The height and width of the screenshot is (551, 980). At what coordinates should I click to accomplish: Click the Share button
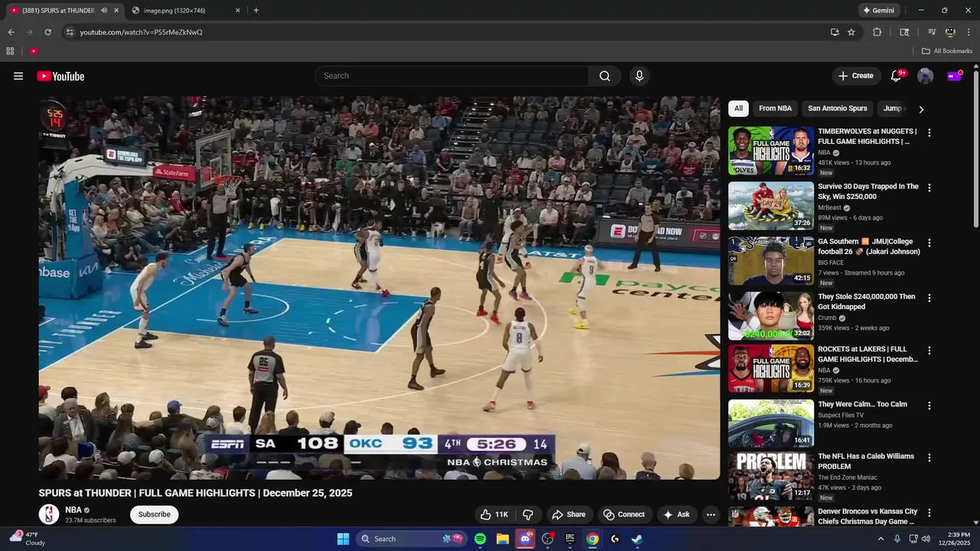coord(569,514)
